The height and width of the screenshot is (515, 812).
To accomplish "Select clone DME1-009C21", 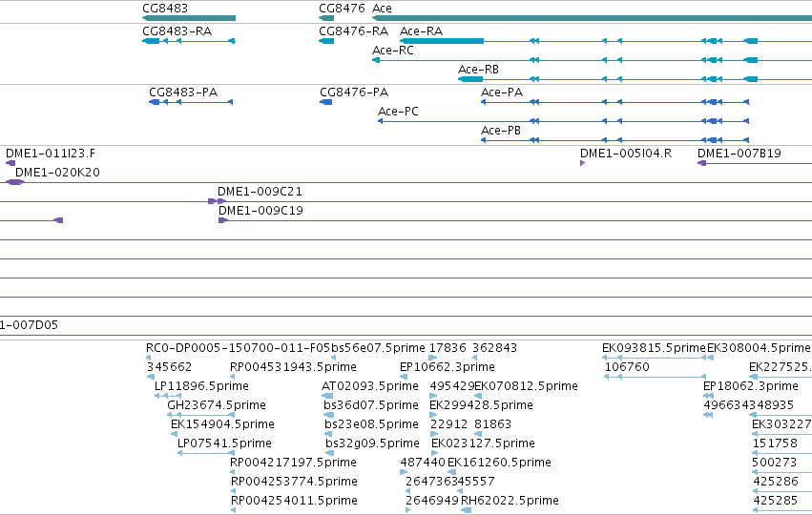I will click(260, 192).
